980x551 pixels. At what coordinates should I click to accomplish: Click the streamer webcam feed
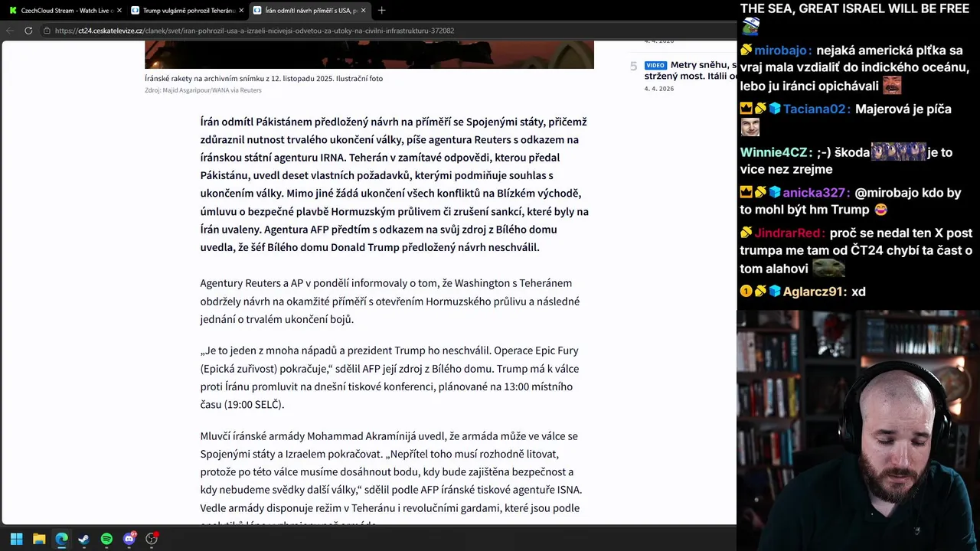(858, 430)
